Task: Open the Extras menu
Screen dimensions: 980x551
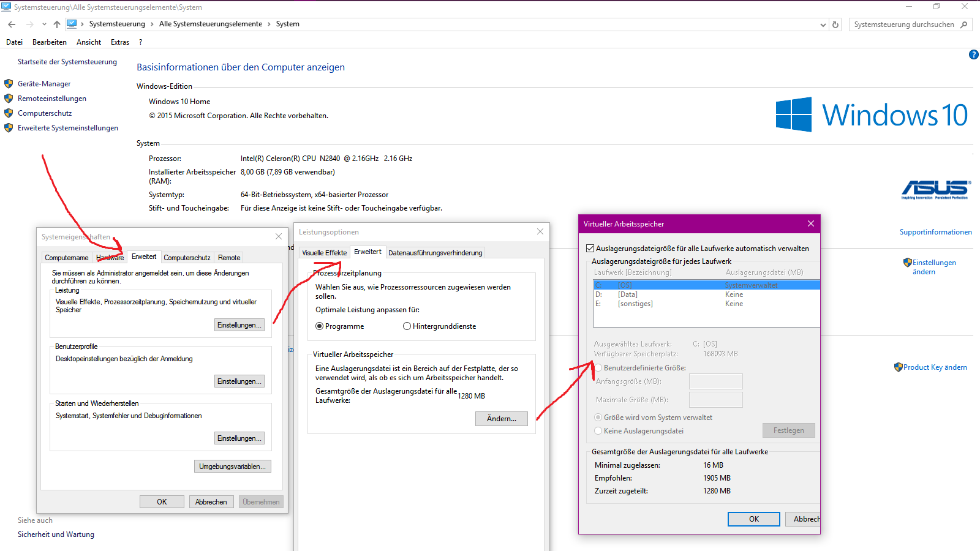Action: pos(120,42)
